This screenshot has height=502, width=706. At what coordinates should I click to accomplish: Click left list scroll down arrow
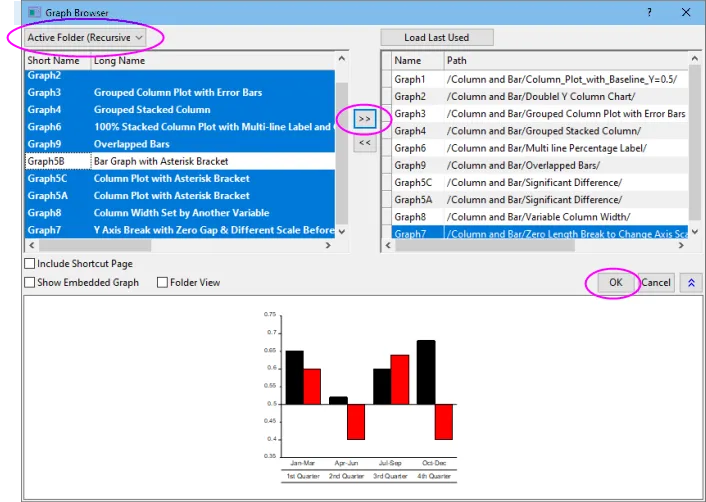pos(342,231)
